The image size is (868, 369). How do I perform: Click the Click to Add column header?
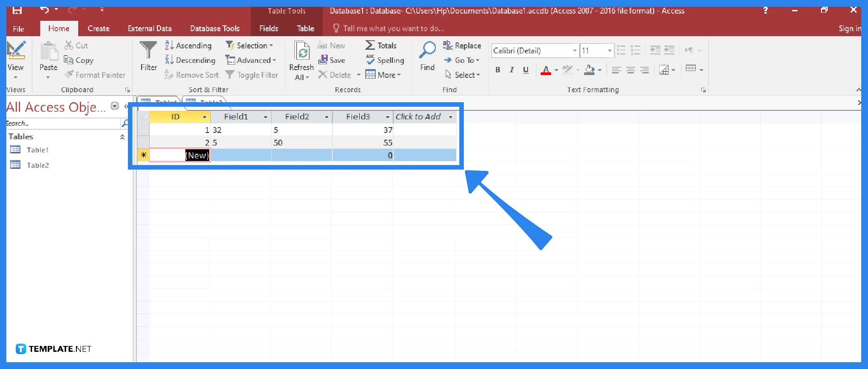424,117
